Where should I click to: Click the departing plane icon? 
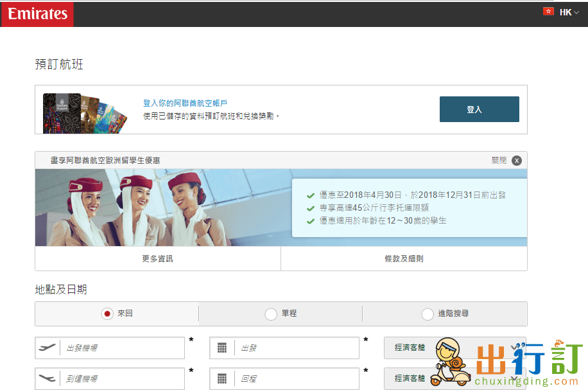[x=48, y=348]
